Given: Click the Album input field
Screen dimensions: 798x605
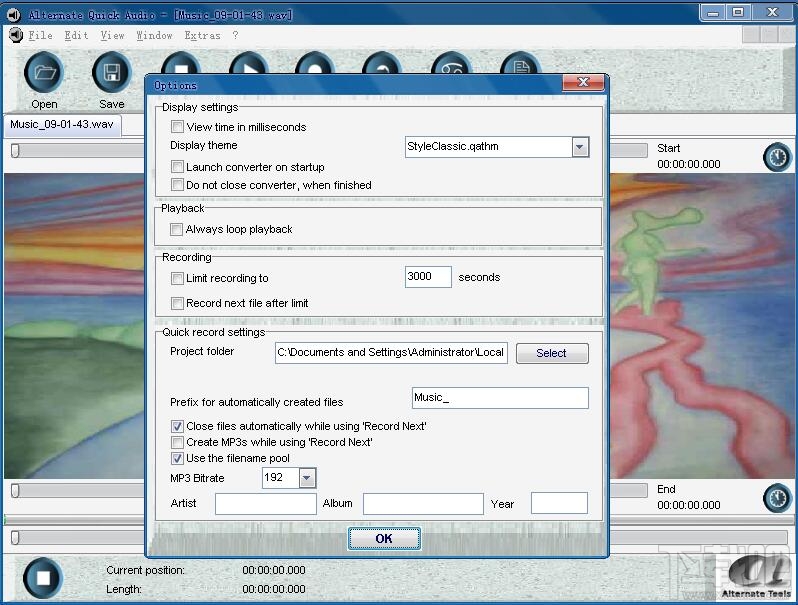Looking at the screenshot, I should pos(423,504).
